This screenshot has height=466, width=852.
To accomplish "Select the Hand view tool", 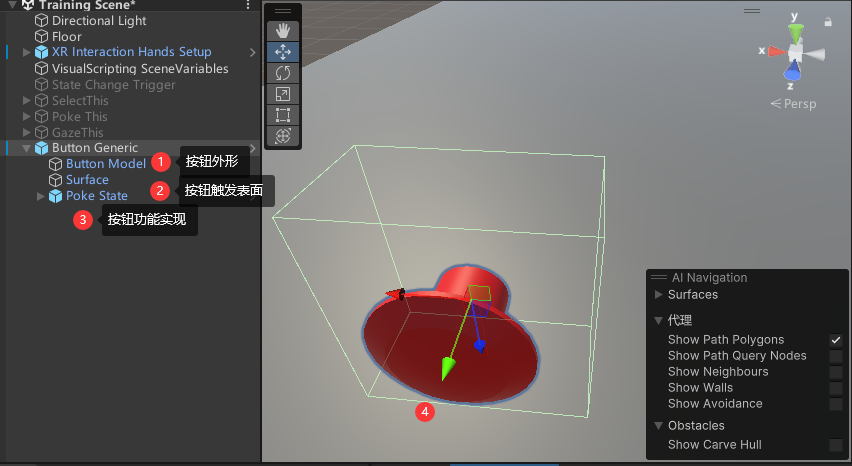I will click(x=282, y=30).
